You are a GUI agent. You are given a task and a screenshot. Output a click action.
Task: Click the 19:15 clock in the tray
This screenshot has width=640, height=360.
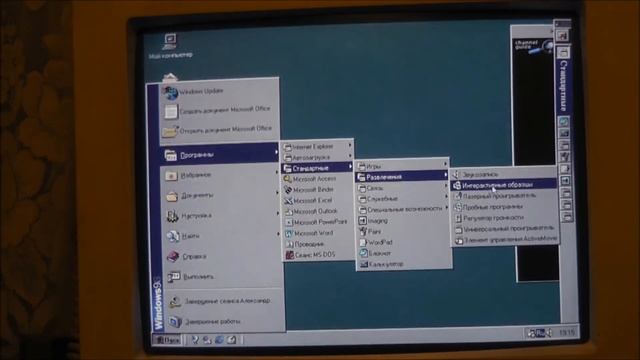point(567,333)
